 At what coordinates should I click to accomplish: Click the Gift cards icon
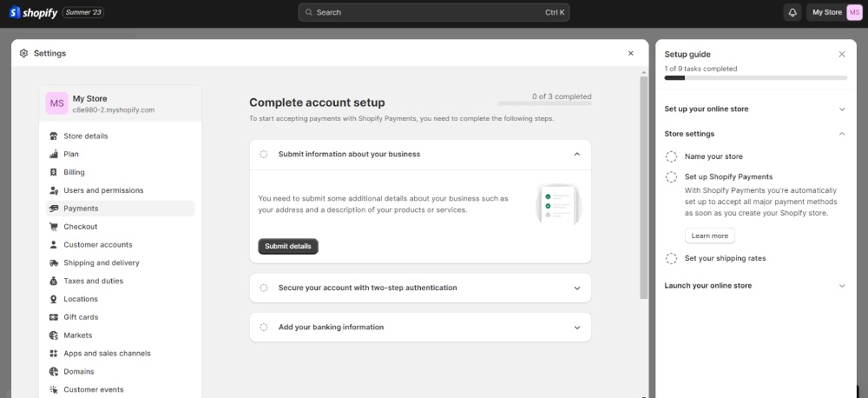pos(54,317)
